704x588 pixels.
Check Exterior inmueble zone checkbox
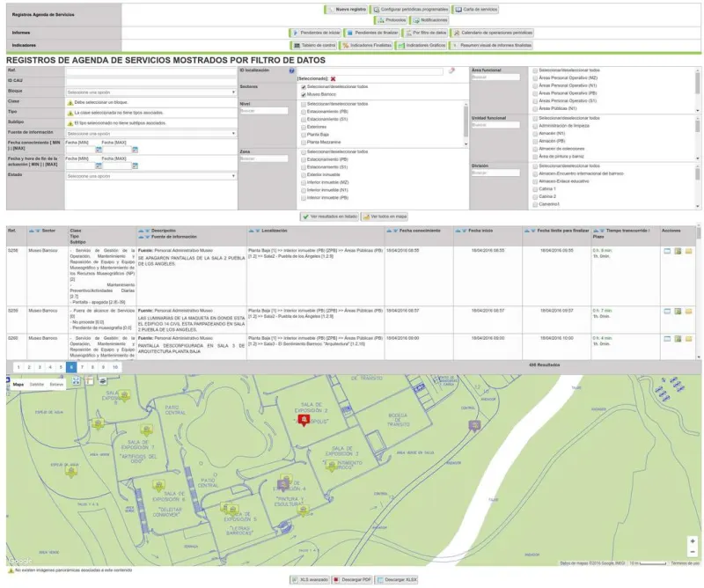click(304, 175)
